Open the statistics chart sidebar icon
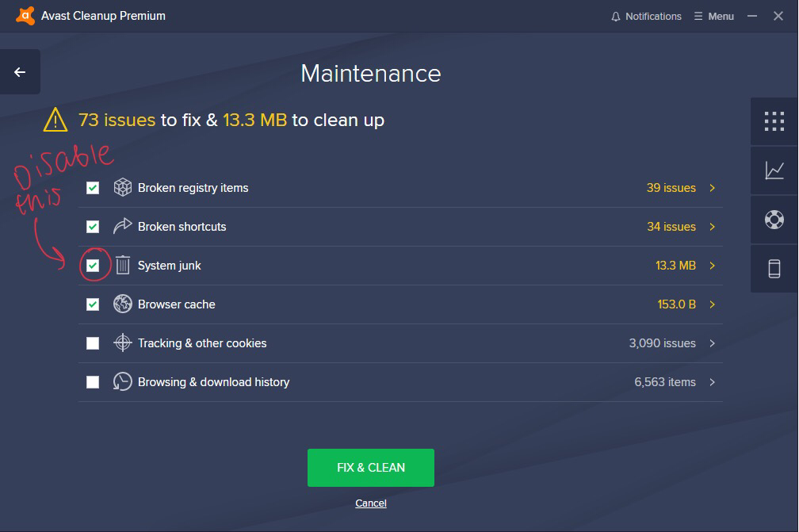Viewport: 799px width, 532px height. (x=774, y=170)
